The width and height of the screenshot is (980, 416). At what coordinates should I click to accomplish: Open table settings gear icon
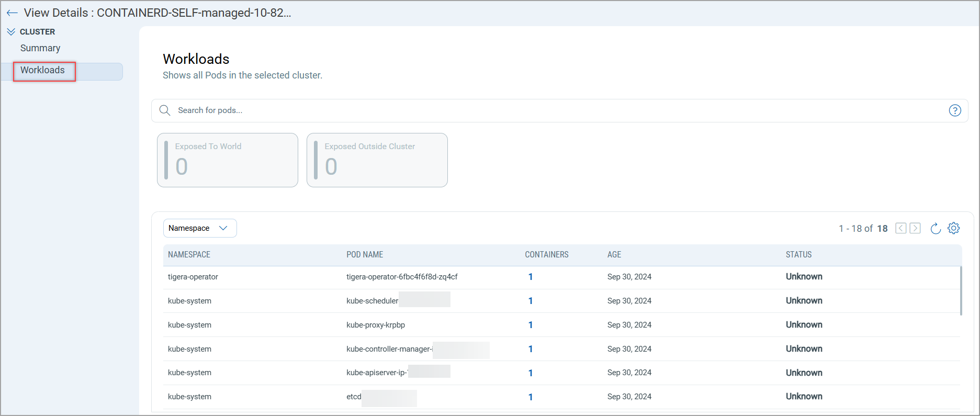pyautogui.click(x=953, y=228)
